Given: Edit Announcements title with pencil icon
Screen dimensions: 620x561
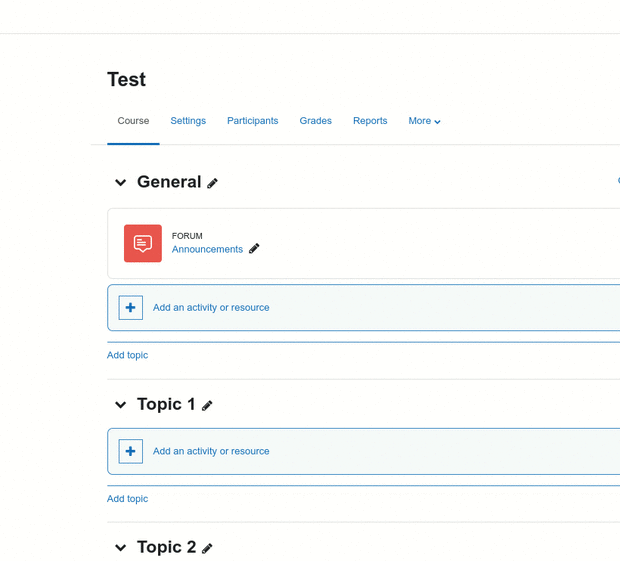Looking at the screenshot, I should pyautogui.click(x=254, y=249).
